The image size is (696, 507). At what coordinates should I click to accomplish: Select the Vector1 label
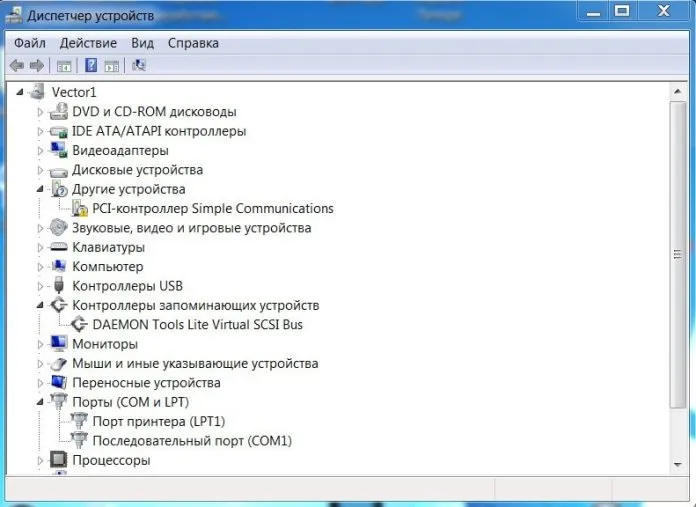(74, 92)
